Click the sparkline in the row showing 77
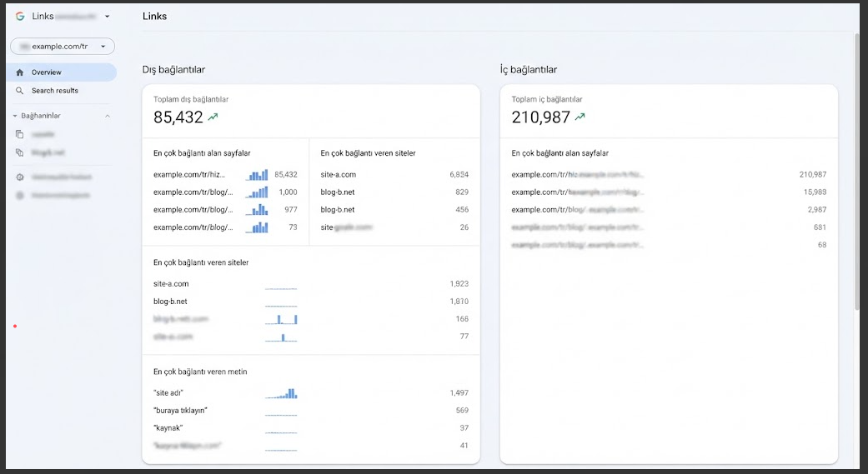868x474 pixels. pos(281,337)
